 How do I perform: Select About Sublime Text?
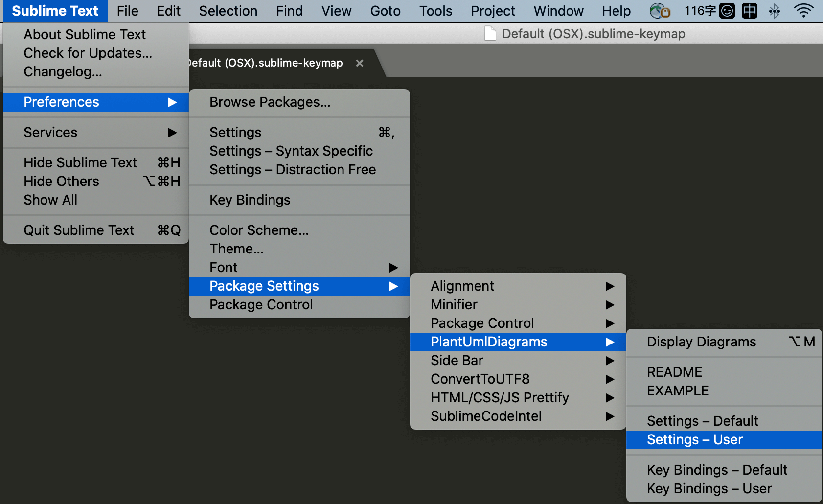click(x=84, y=34)
